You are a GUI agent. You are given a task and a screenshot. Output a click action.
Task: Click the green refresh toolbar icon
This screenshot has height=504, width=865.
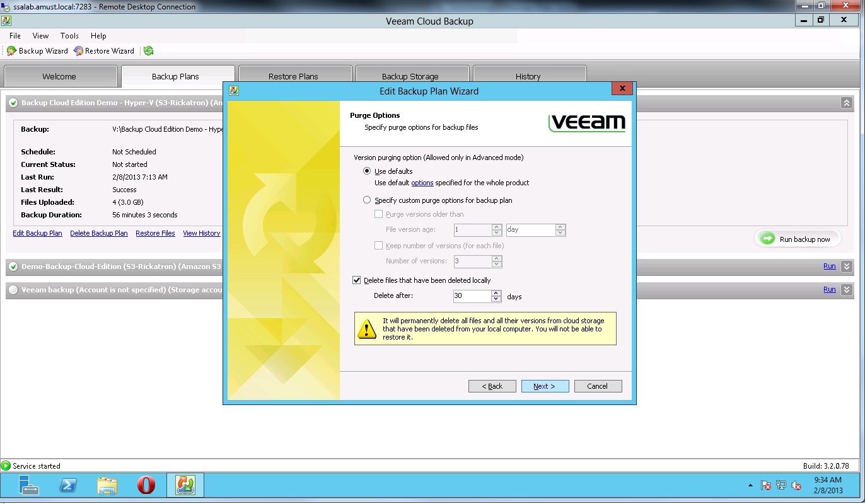click(x=148, y=51)
